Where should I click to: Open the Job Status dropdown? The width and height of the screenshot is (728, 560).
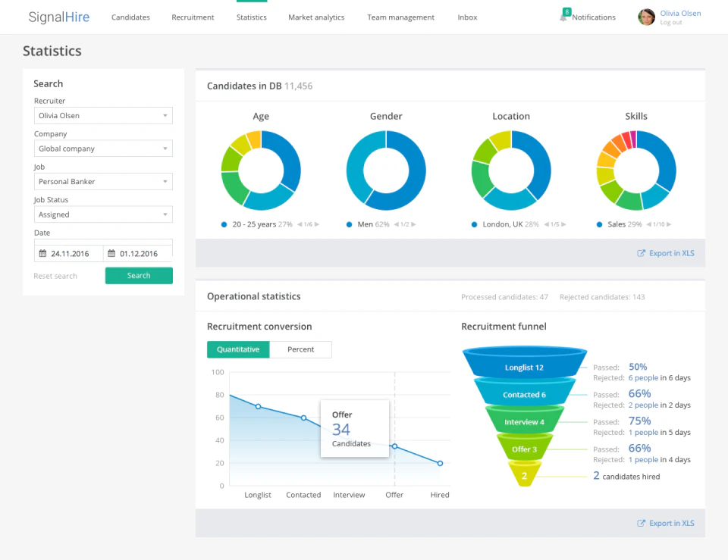[103, 214]
